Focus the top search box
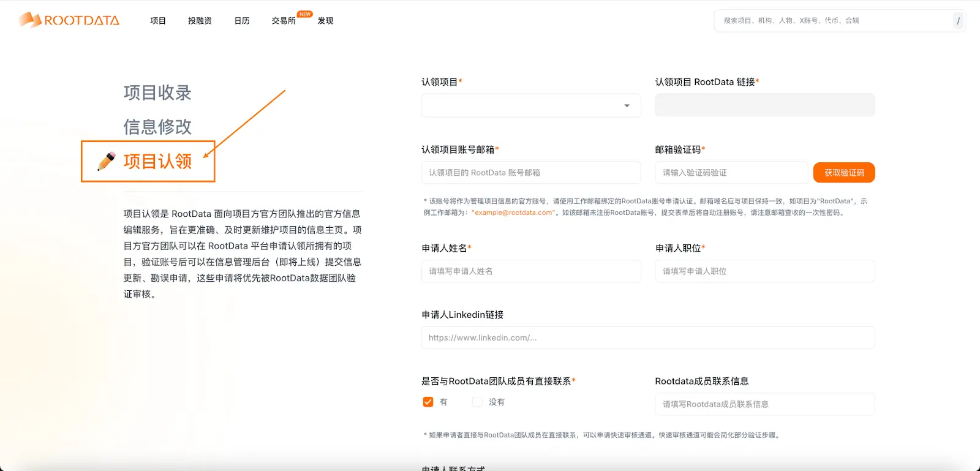The width and height of the screenshot is (980, 471). pos(833,21)
